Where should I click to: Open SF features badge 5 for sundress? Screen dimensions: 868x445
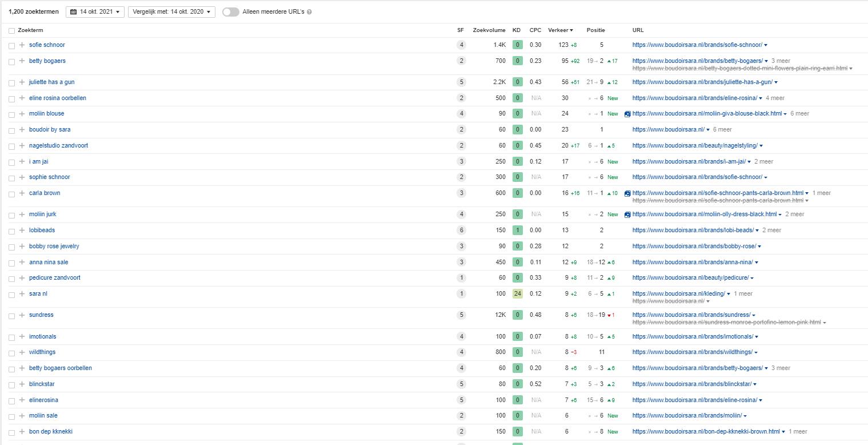tap(461, 315)
